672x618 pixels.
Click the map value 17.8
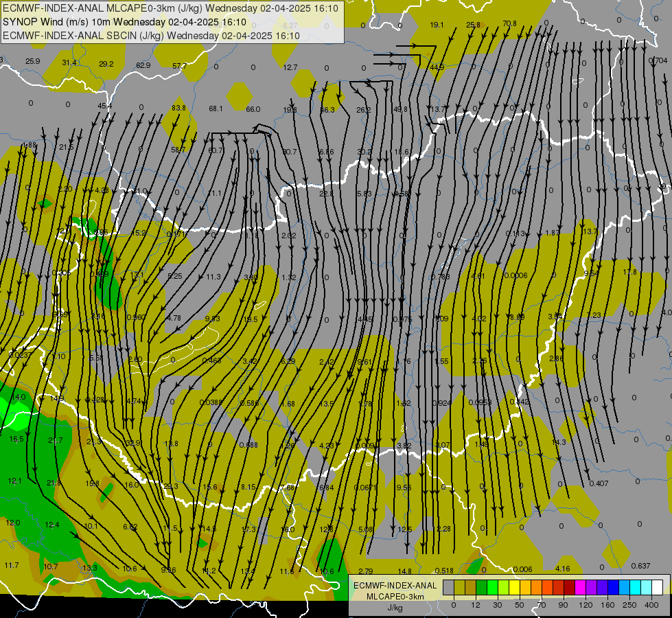pyautogui.click(x=629, y=272)
